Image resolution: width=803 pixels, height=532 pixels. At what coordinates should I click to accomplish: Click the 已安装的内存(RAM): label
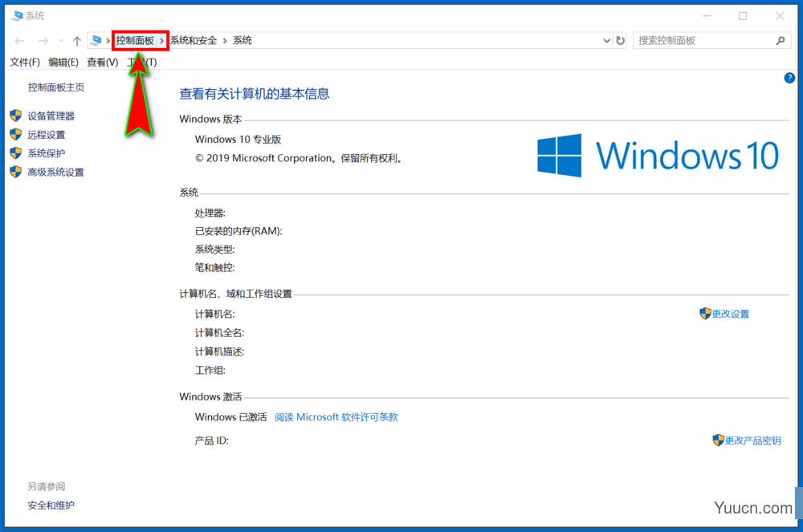point(238,231)
